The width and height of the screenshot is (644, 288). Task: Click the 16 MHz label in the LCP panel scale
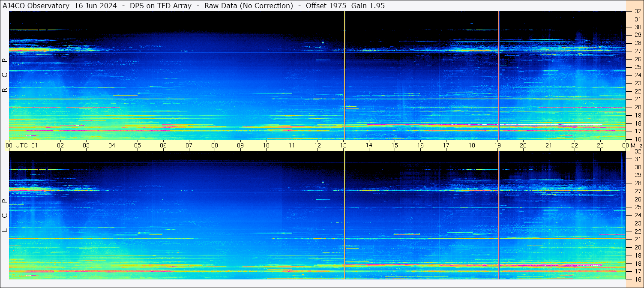(x=638, y=279)
